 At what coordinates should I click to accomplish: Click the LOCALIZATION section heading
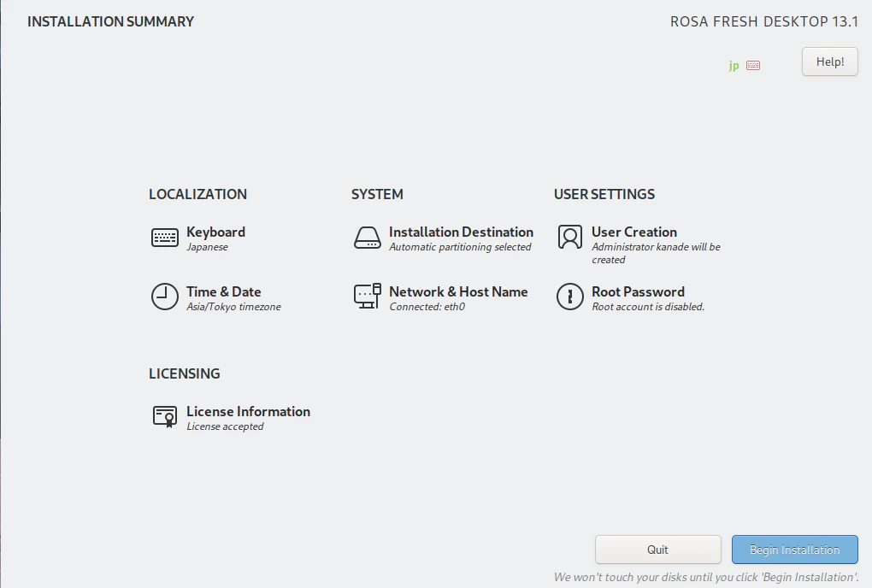click(197, 194)
